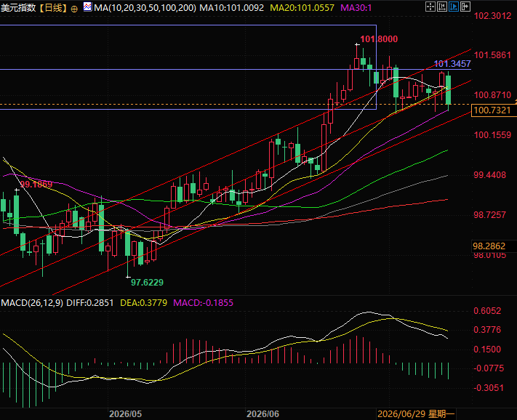
Task: Click the 美元指数 chart title
Action: (18, 8)
